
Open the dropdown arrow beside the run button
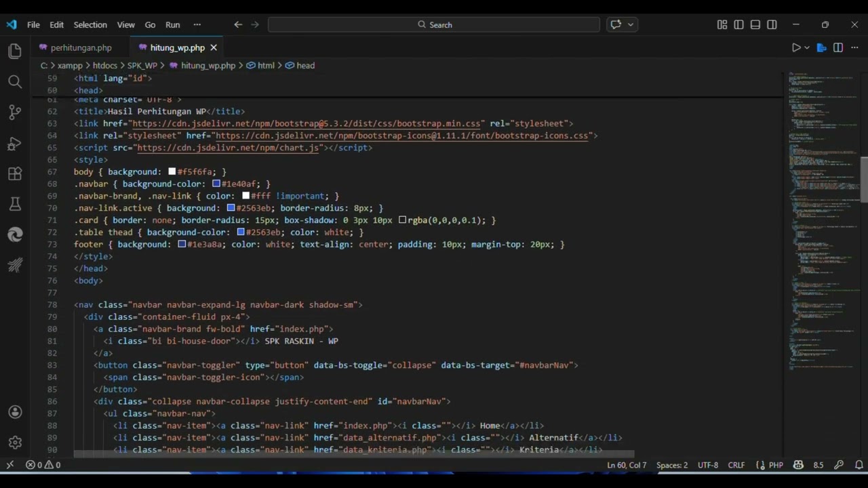click(x=807, y=47)
